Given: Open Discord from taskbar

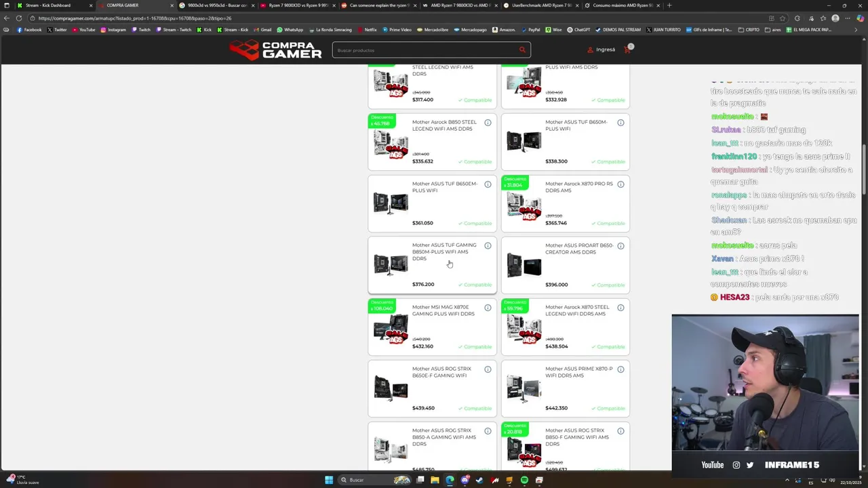Looking at the screenshot, I should tap(465, 480).
